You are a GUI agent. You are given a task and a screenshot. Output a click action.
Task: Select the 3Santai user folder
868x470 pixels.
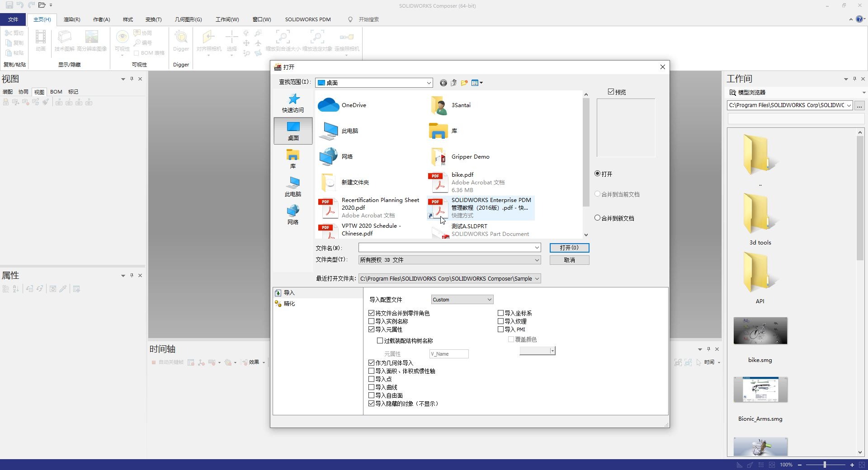(x=450, y=105)
